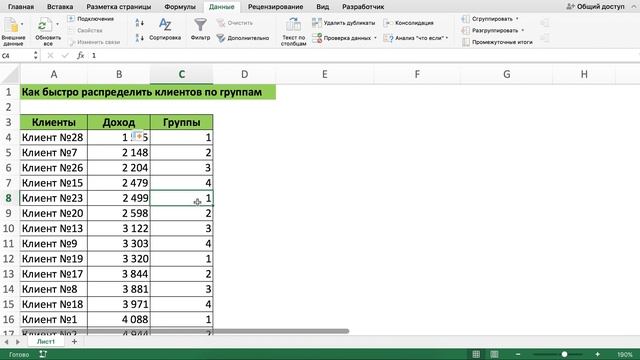Open the Рецензирование tab

tap(276, 7)
